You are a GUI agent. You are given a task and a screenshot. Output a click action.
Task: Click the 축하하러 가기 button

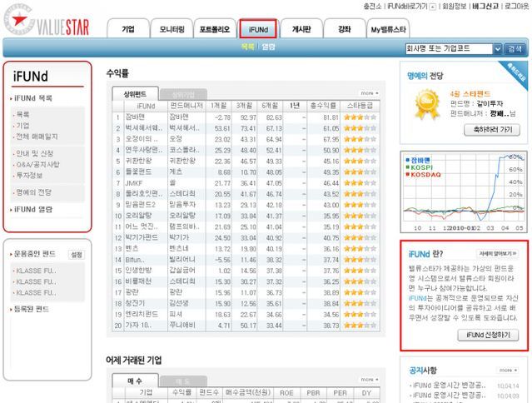(492, 130)
